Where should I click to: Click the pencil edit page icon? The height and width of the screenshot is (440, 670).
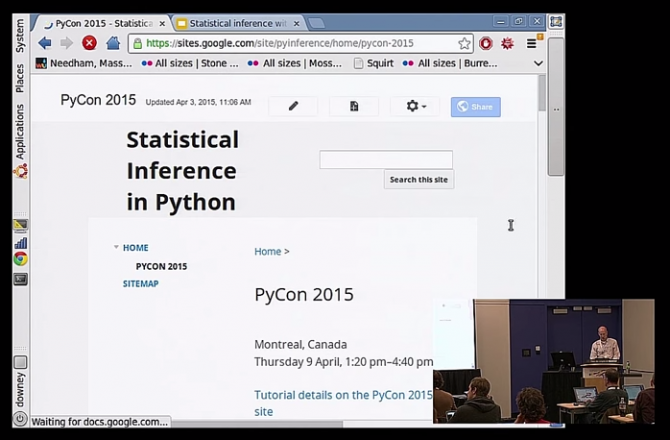pos(293,106)
